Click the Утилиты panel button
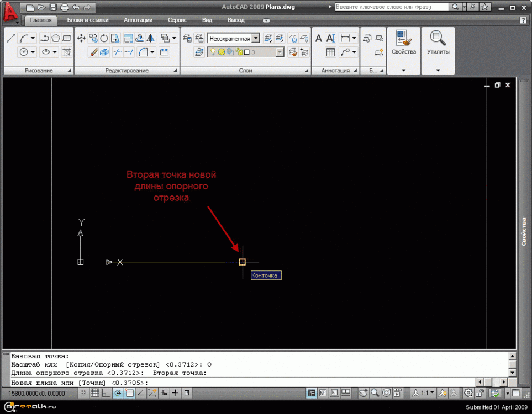 (x=438, y=44)
